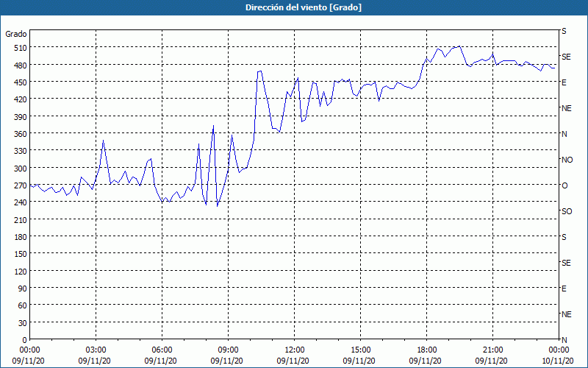Screen dimensions: 588x368
Task: Select the 480 degree axis tick label
Action: click(x=21, y=66)
